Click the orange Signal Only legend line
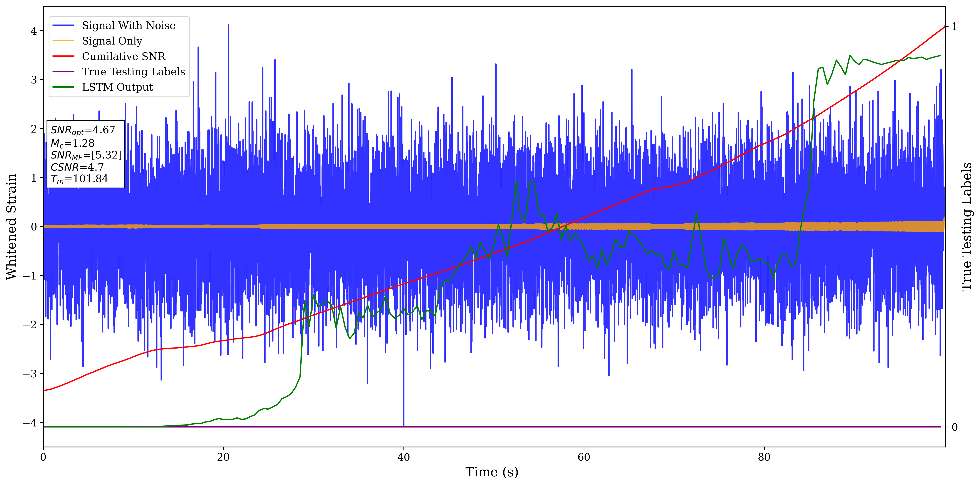 click(63, 41)
